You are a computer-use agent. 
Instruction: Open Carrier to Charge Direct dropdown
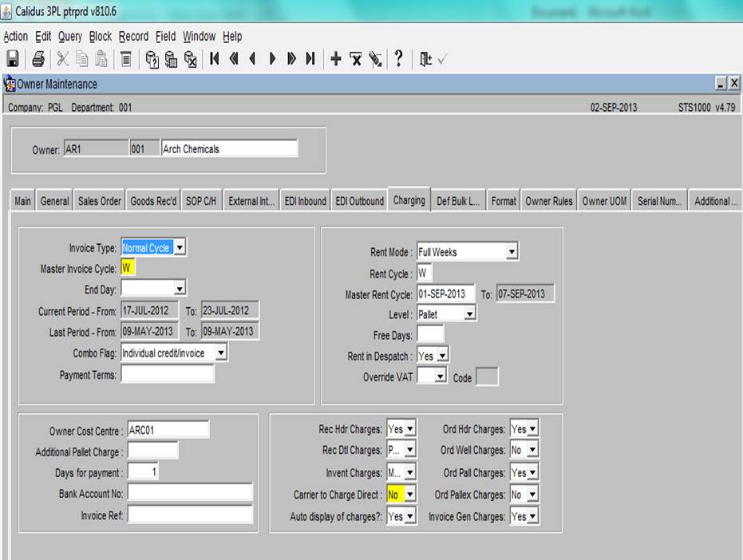point(410,494)
